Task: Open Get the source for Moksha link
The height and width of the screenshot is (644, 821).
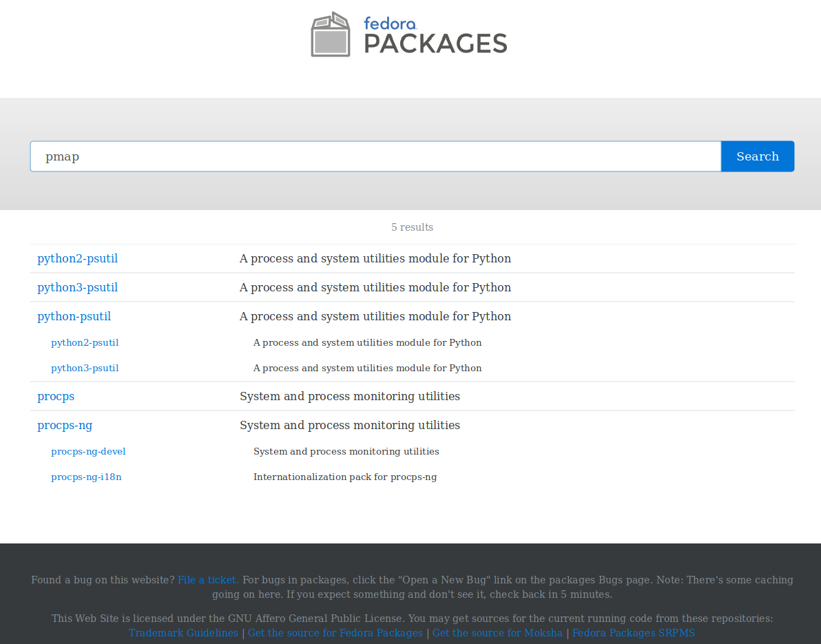Action: click(x=497, y=632)
